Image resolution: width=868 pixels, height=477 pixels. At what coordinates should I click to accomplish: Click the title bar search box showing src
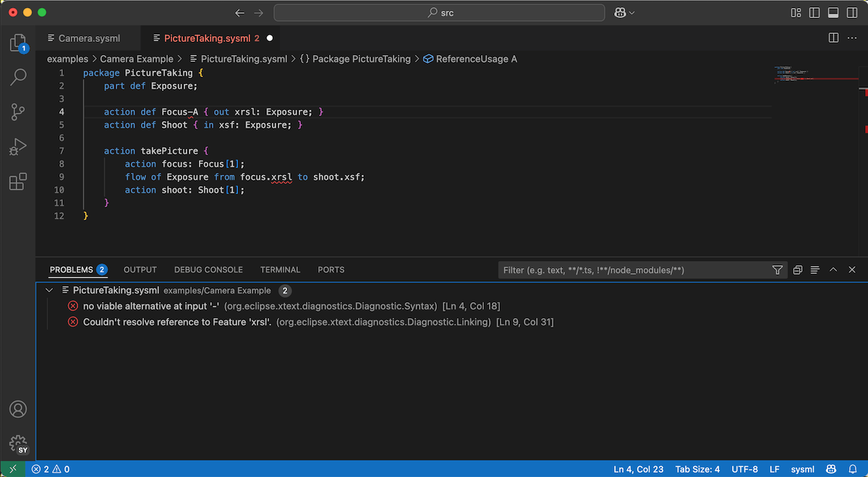pyautogui.click(x=439, y=13)
